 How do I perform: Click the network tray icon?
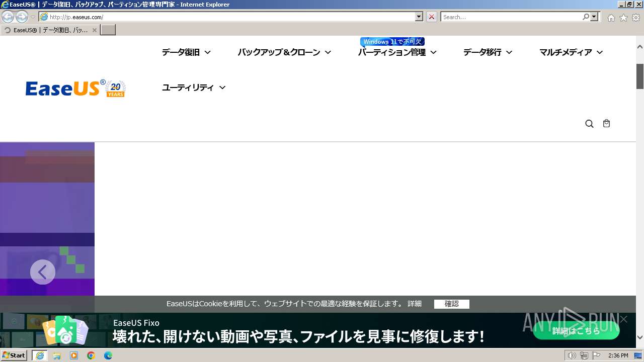click(584, 355)
